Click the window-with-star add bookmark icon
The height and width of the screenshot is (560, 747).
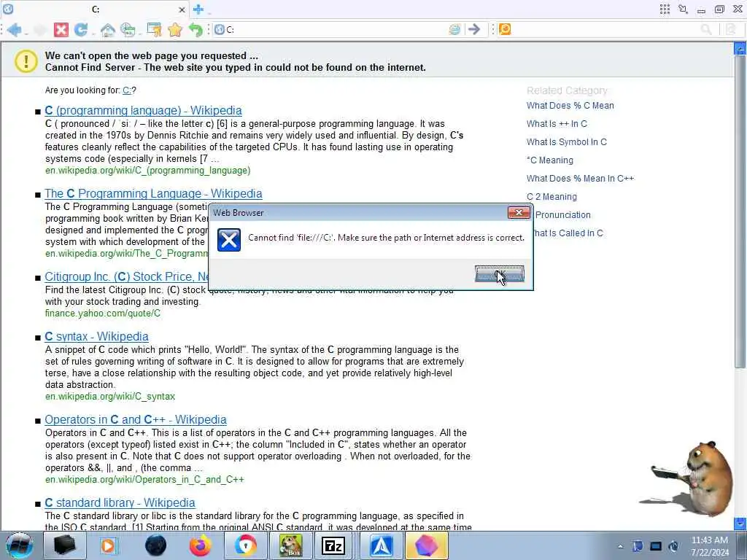(x=154, y=29)
